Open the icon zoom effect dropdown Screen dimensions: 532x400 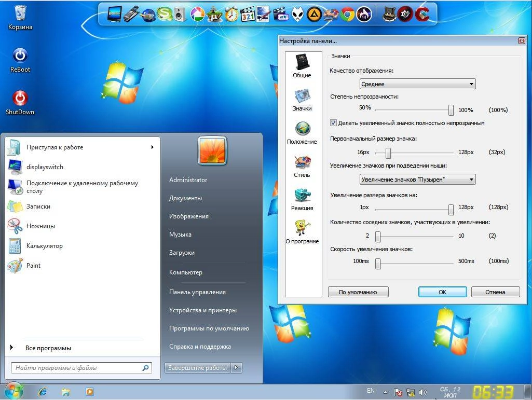click(417, 179)
